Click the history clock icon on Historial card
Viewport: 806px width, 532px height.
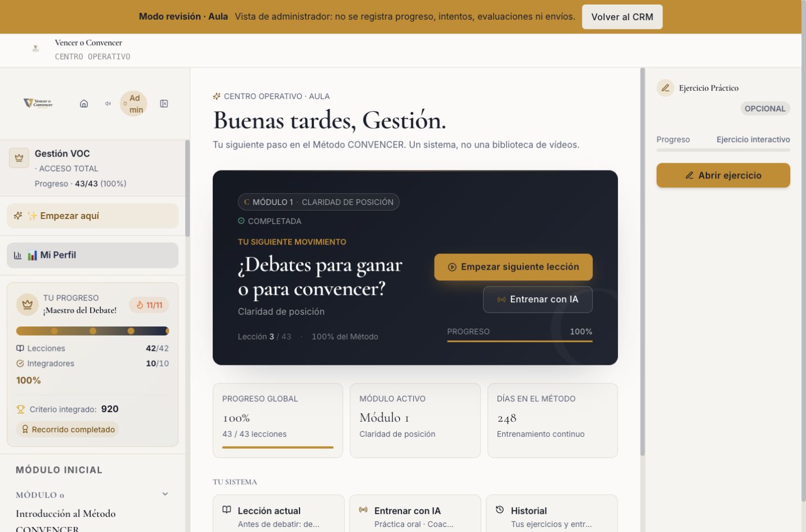point(500,510)
